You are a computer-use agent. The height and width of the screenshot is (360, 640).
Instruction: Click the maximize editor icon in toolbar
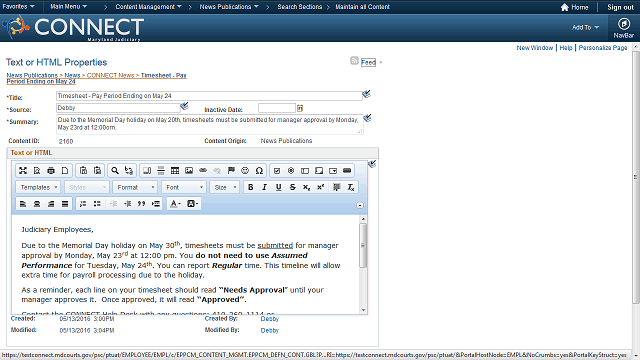pyautogui.click(x=23, y=171)
